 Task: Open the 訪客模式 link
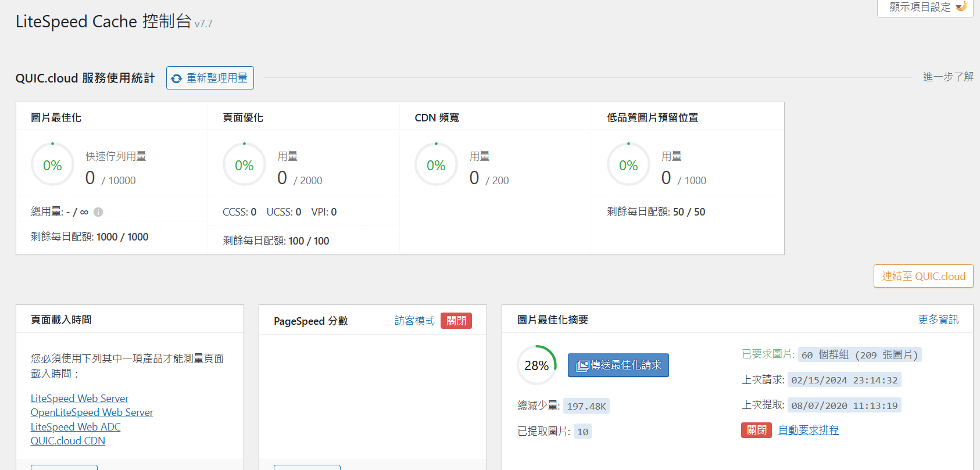pyautogui.click(x=414, y=321)
